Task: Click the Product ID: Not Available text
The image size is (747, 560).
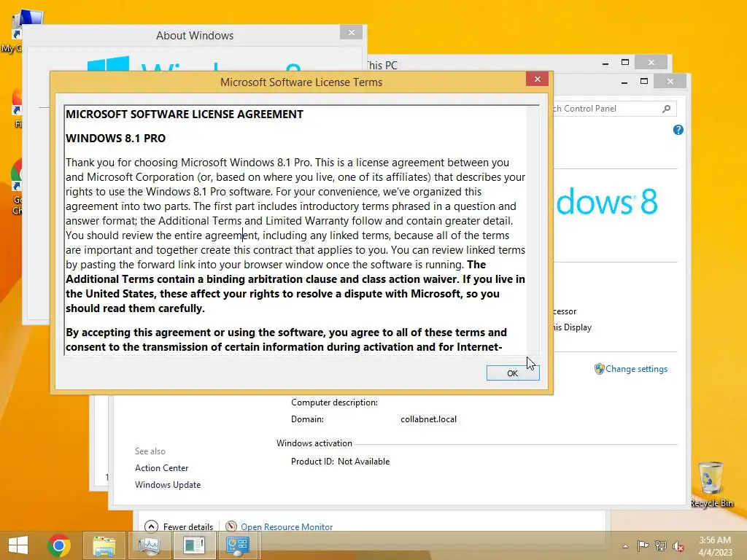Action: 340,461
